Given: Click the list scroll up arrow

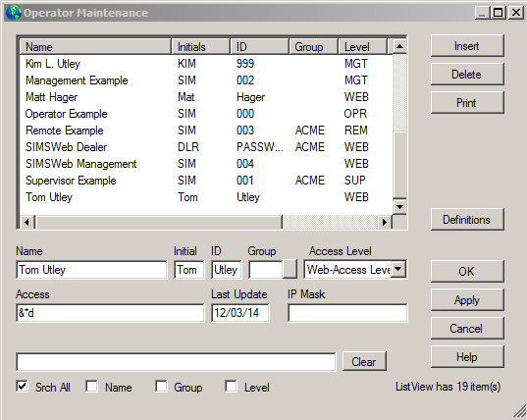Looking at the screenshot, I should click(x=399, y=46).
